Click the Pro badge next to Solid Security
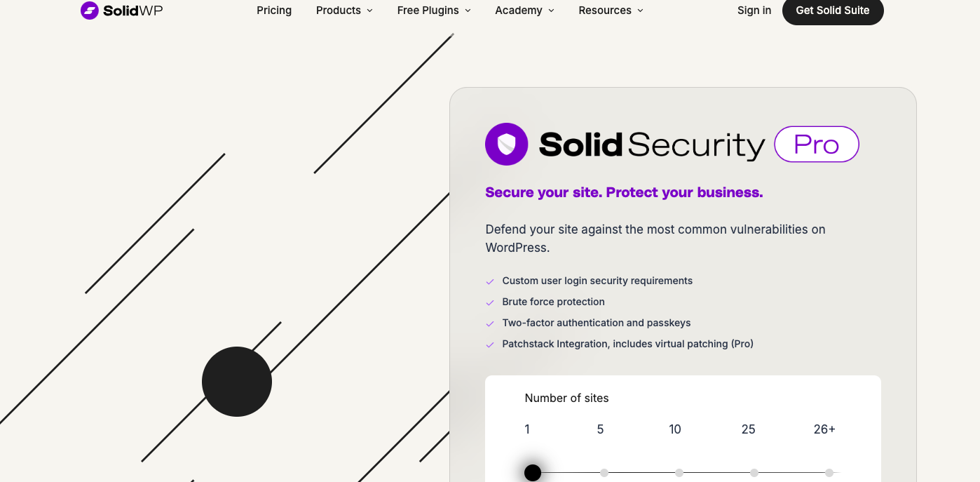980x482 pixels. (816, 145)
